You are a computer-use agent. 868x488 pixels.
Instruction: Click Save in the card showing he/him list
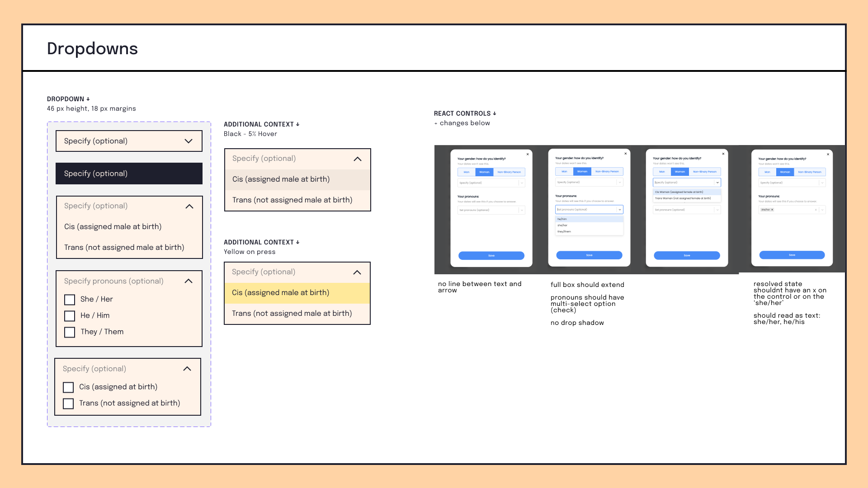(589, 255)
